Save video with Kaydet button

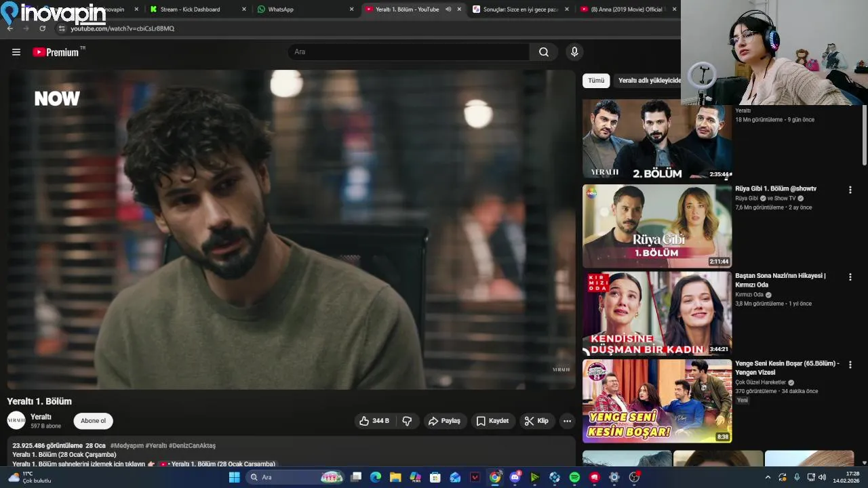tap(492, 421)
